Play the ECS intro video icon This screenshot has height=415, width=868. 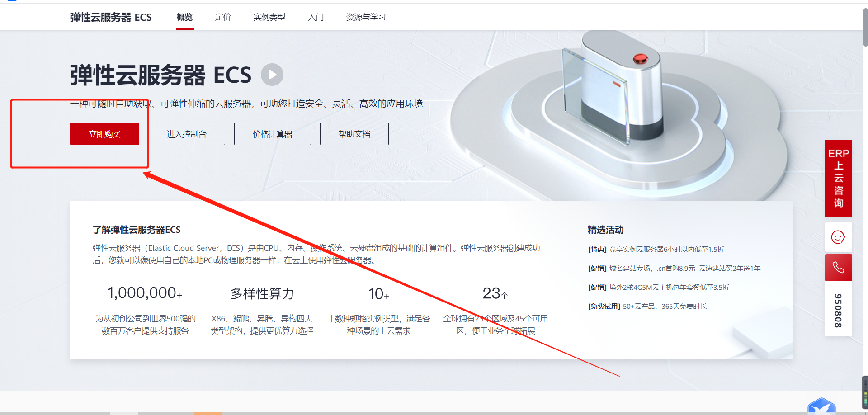[272, 75]
